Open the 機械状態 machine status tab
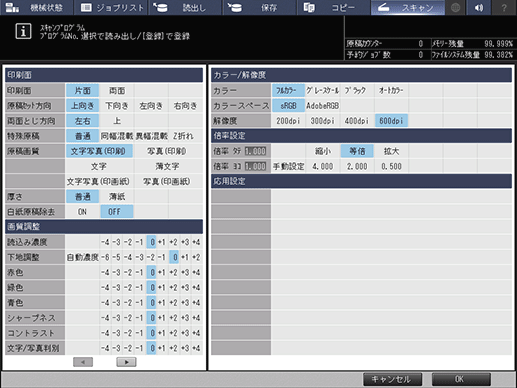This screenshot has width=517, height=388. (36, 7)
